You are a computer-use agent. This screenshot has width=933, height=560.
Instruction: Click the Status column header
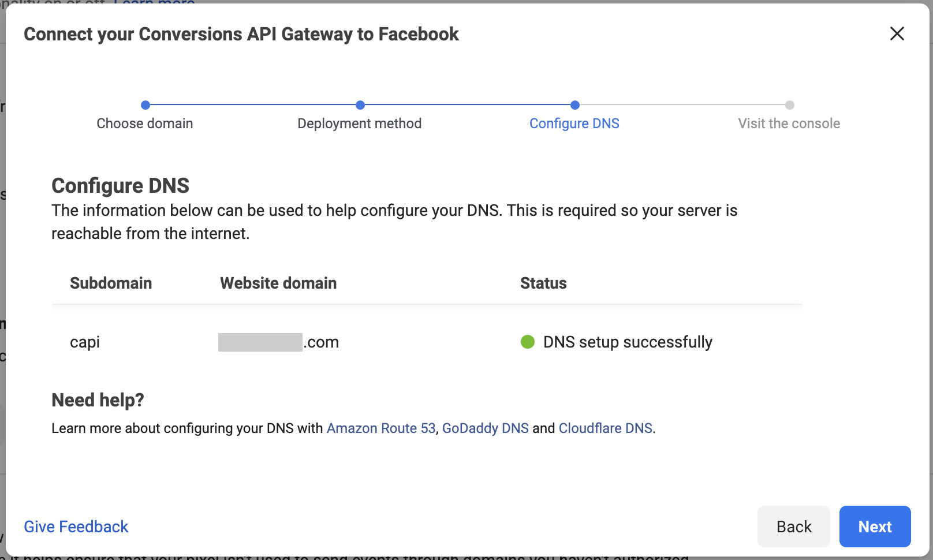(x=543, y=283)
